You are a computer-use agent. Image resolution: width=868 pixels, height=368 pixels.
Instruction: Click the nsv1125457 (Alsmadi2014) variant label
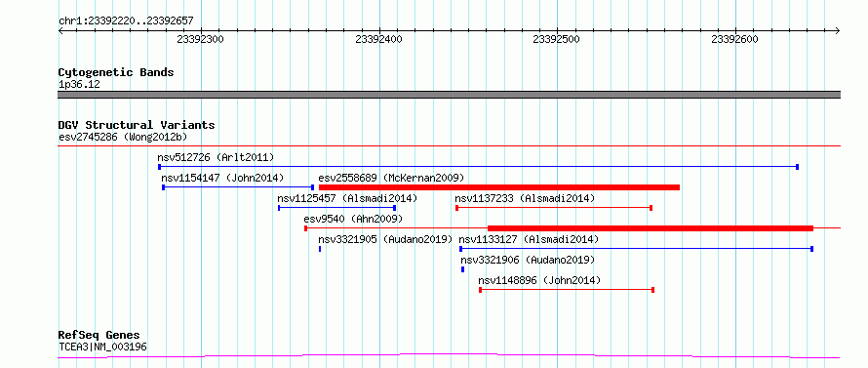tap(347, 198)
